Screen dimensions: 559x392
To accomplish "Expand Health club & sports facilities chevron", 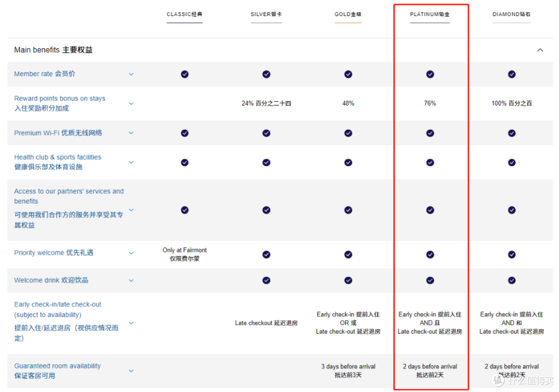I will coord(131,162).
